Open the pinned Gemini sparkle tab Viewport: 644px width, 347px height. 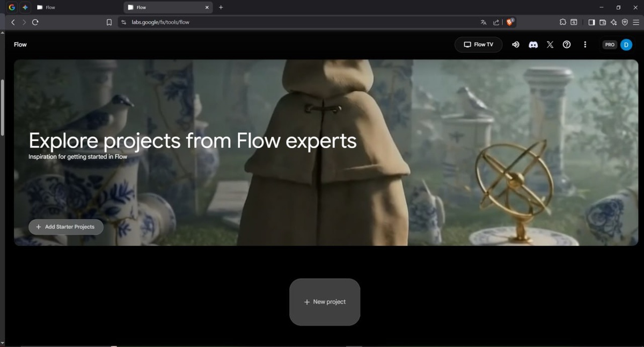(25, 8)
